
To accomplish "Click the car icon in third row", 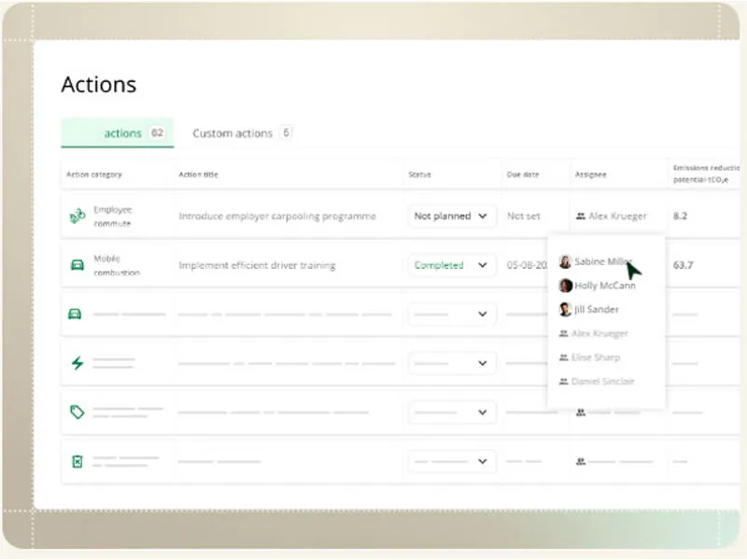I will pos(77,315).
